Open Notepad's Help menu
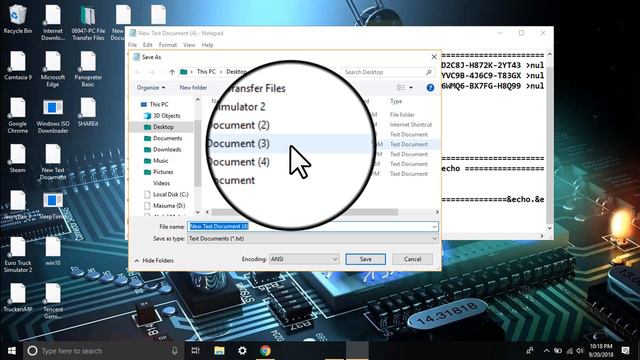The height and width of the screenshot is (360, 640). [x=207, y=45]
